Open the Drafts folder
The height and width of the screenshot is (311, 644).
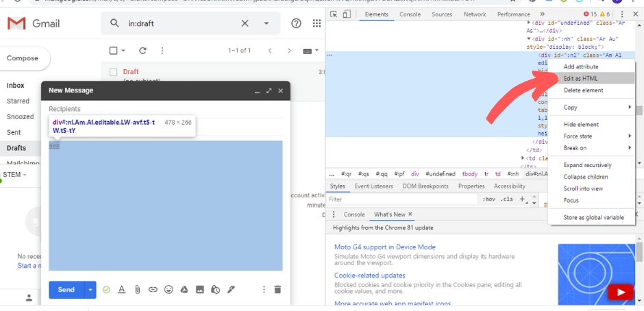pyautogui.click(x=16, y=148)
